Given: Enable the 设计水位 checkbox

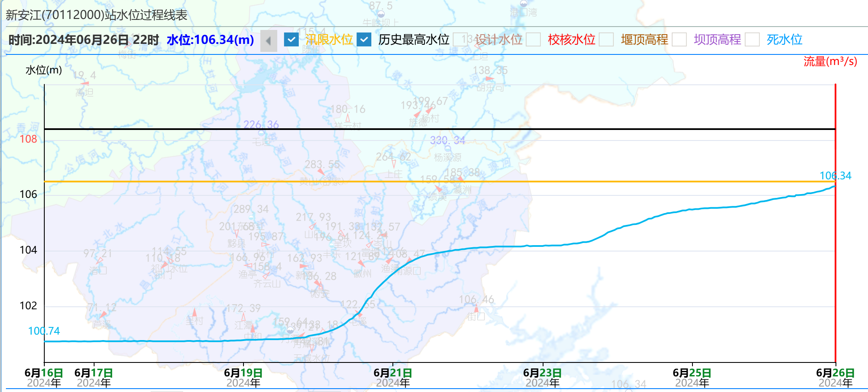Looking at the screenshot, I should (460, 40).
